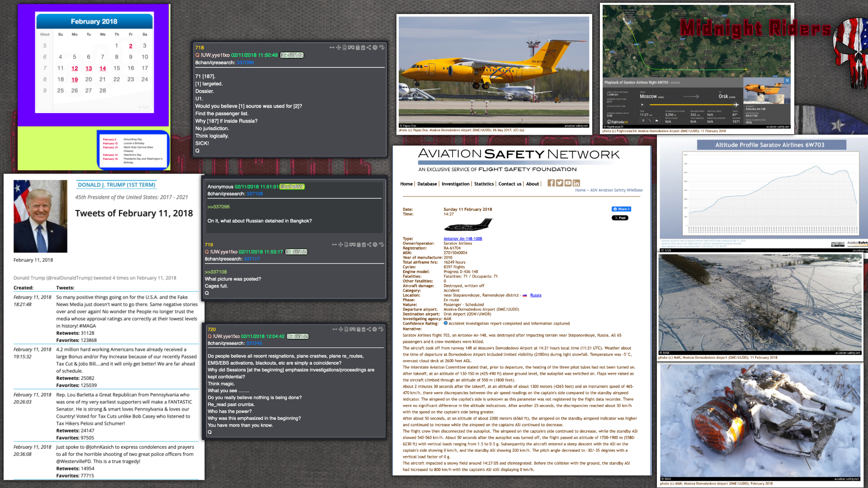Click the clipboard-check icon on post 719
This screenshot has height=488, width=868.
coord(363,244)
